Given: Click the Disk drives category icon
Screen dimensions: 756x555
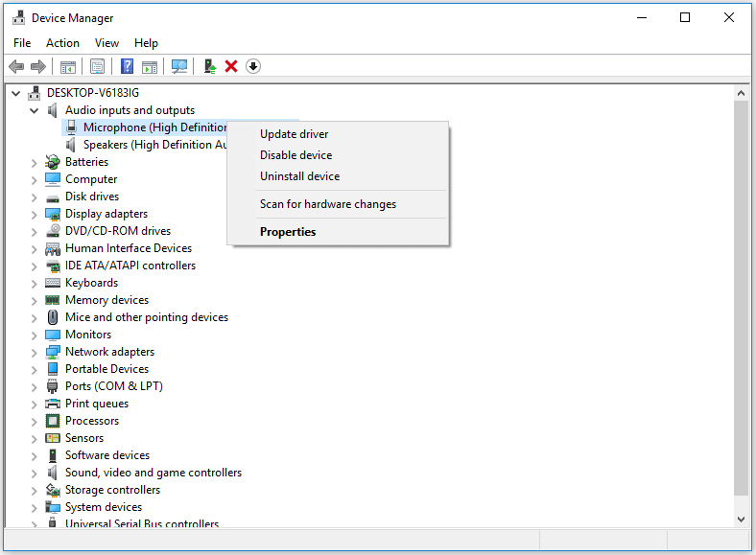Looking at the screenshot, I should tap(53, 197).
